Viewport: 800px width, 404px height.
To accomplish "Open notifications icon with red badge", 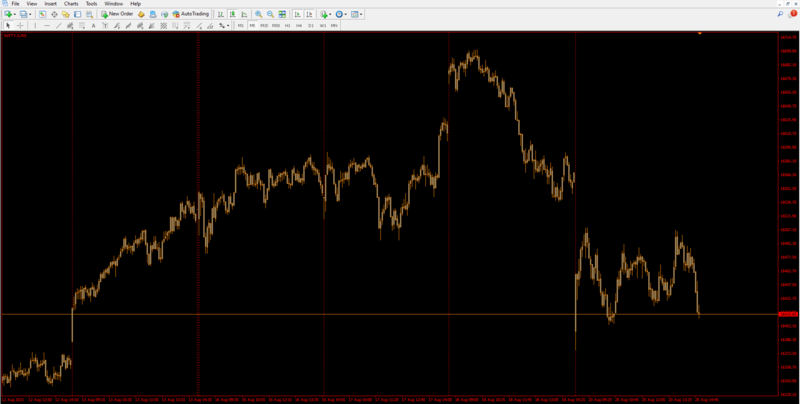I will (x=792, y=14).
